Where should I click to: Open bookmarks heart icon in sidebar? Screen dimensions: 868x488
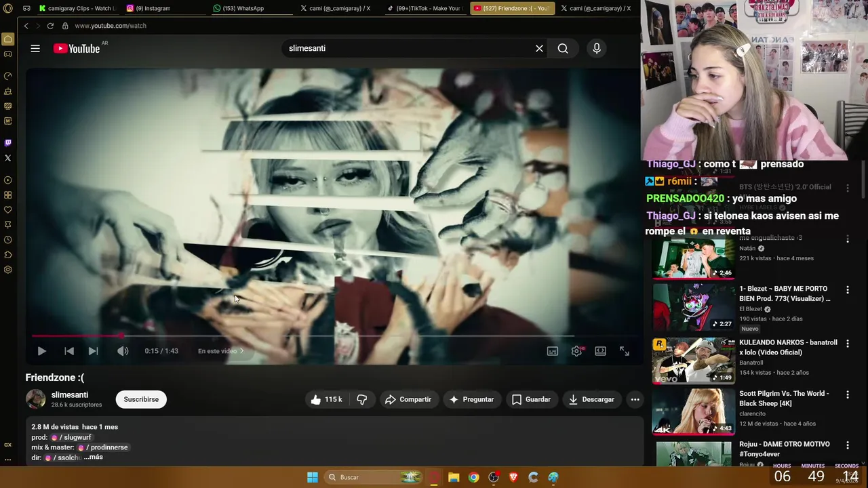click(8, 210)
